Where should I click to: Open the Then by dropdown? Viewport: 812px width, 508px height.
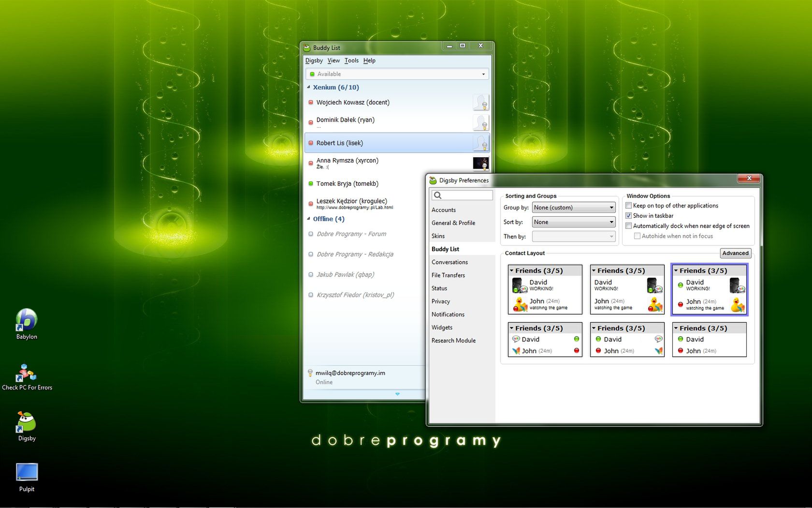(x=573, y=237)
